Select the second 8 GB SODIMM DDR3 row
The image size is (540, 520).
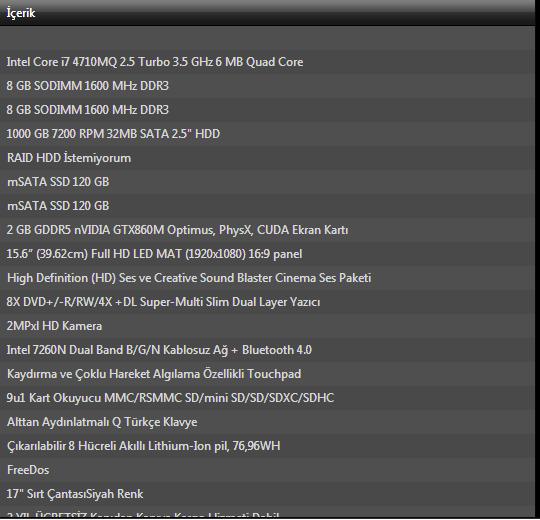(x=268, y=110)
